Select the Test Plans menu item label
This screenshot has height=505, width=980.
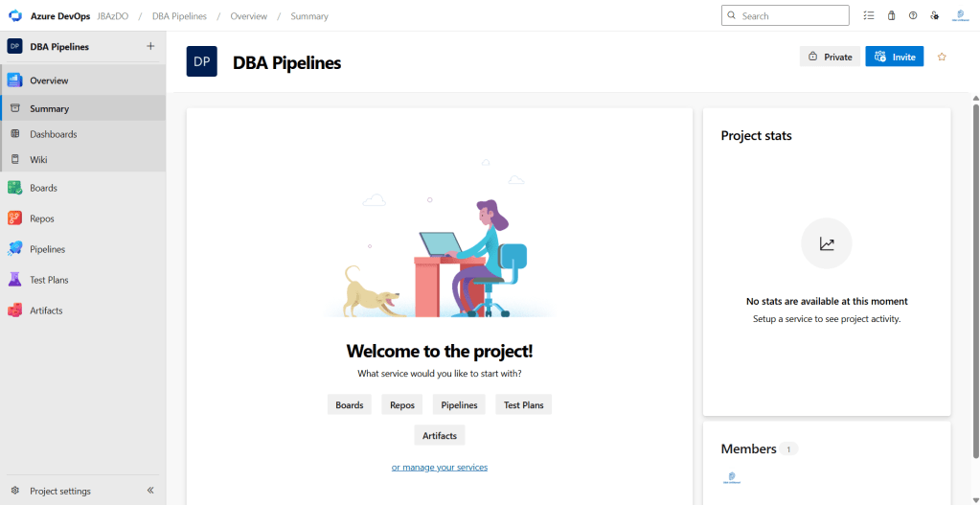[x=50, y=280]
